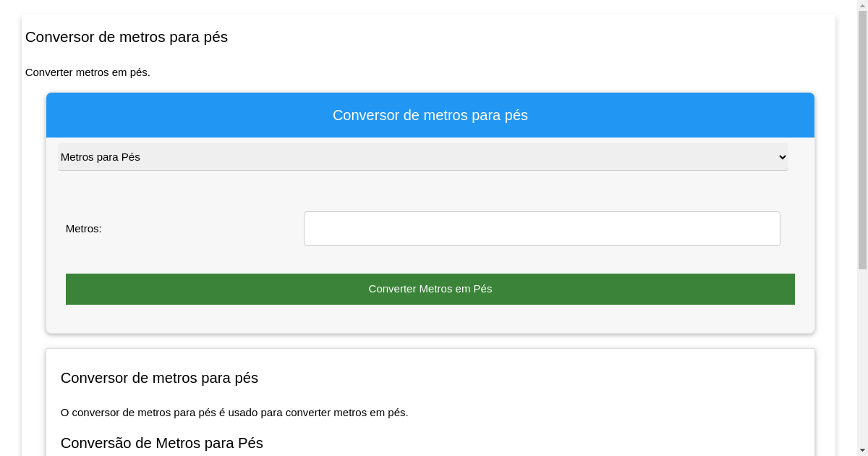Screen dimensions: 868x456
Task: Click the heading 'Conversão de Metros para Pés'
Action: pos(162,443)
